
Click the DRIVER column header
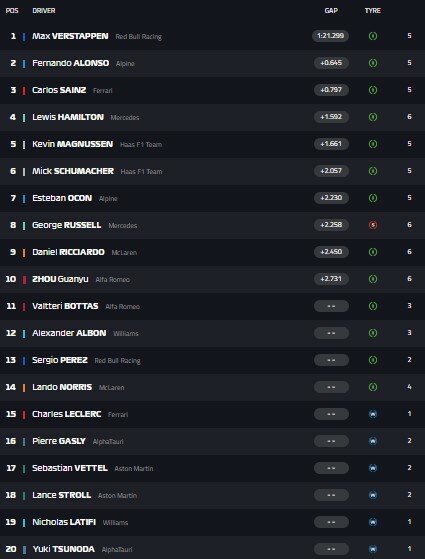(43, 11)
